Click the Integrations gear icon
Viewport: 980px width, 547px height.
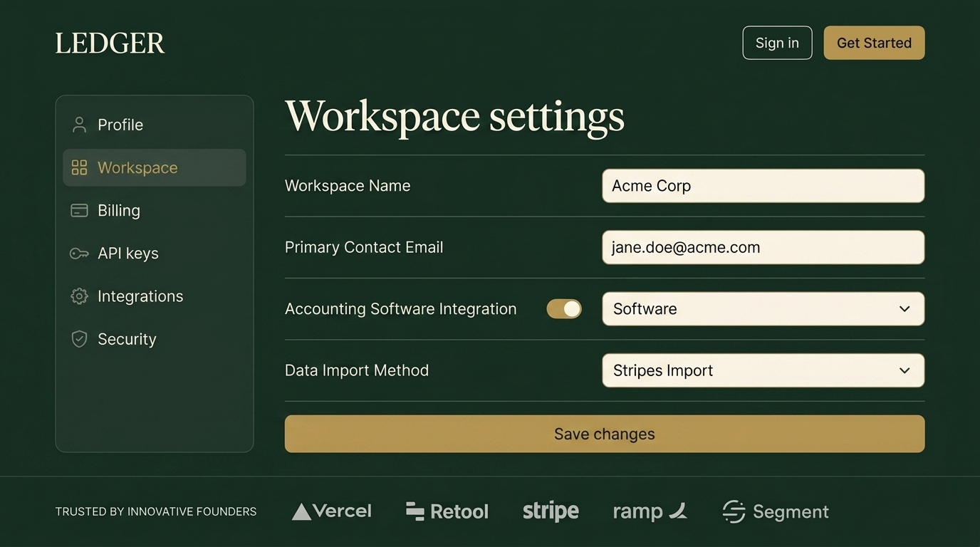79,296
